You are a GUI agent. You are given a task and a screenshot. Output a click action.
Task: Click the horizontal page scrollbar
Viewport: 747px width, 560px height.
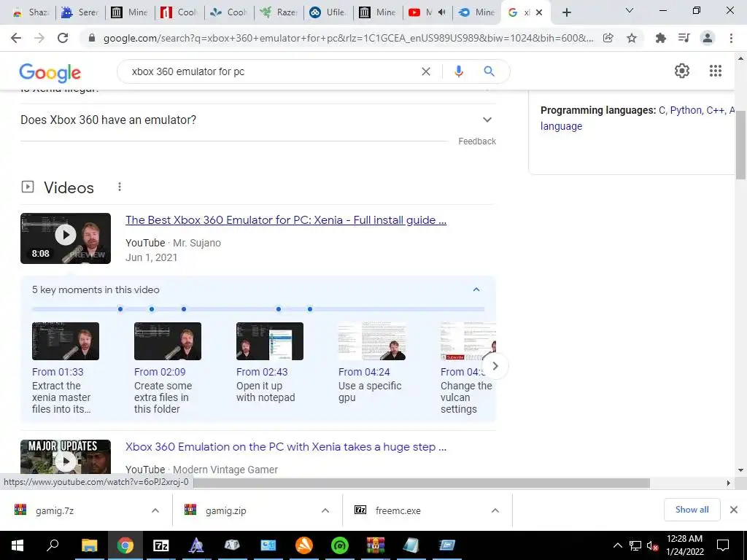coord(422,483)
